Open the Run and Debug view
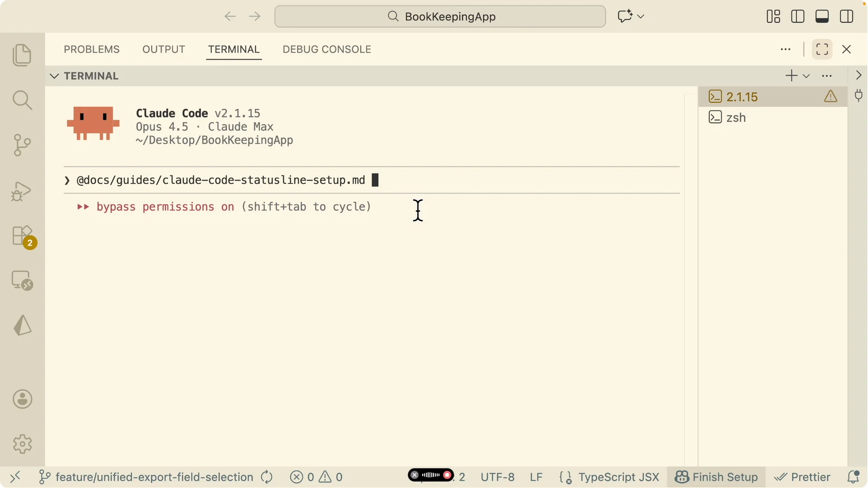 (21, 191)
